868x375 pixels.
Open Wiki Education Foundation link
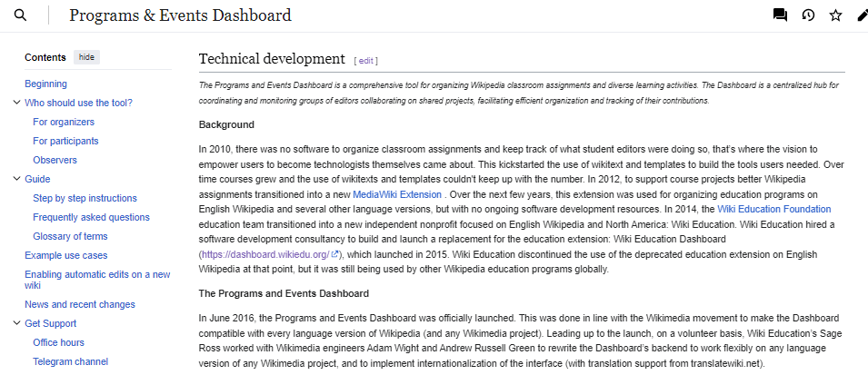coord(773,209)
